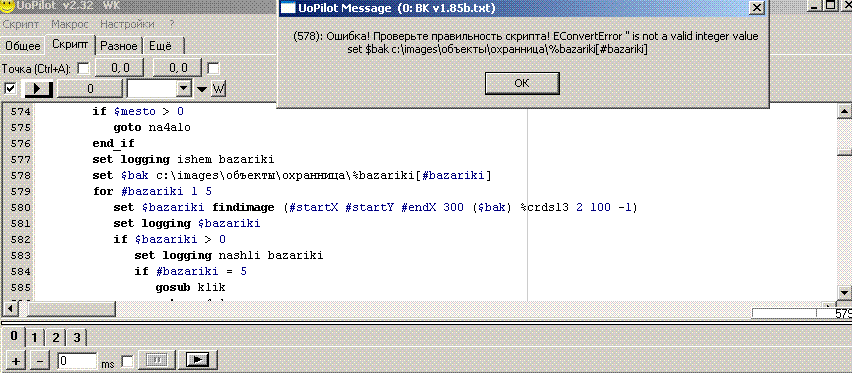Run the script with the upper play button
This screenshot has height=373, width=852.
pos(39,89)
